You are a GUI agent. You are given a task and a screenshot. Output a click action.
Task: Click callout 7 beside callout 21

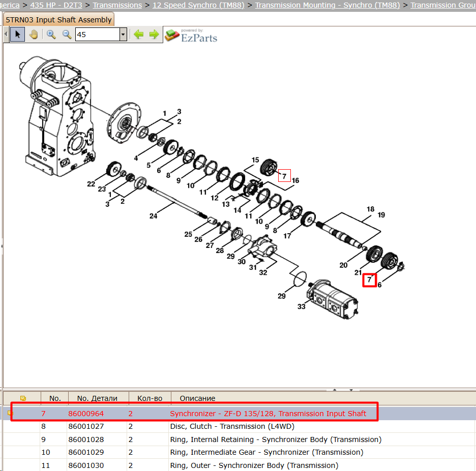(369, 279)
